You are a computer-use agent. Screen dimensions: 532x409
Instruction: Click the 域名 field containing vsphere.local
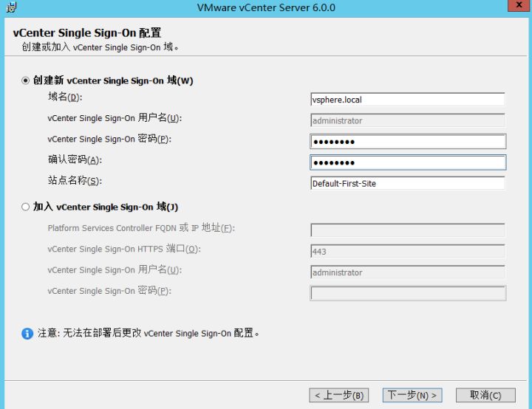click(x=408, y=100)
